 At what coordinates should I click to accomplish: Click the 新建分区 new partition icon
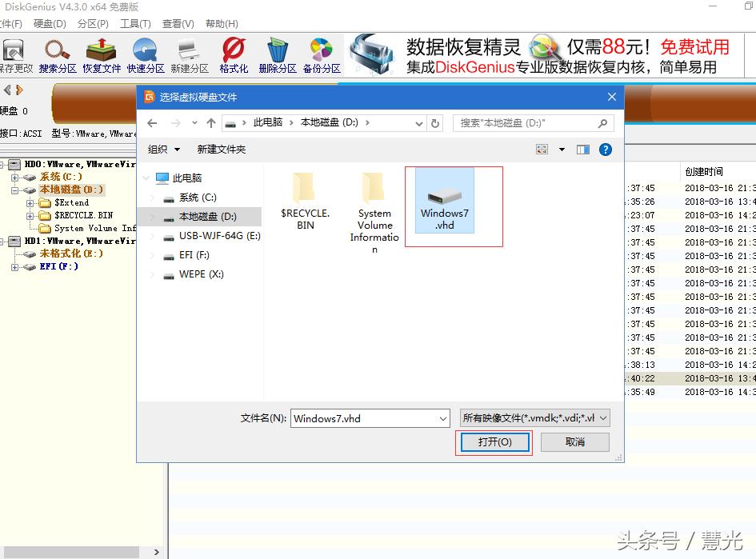click(x=188, y=54)
